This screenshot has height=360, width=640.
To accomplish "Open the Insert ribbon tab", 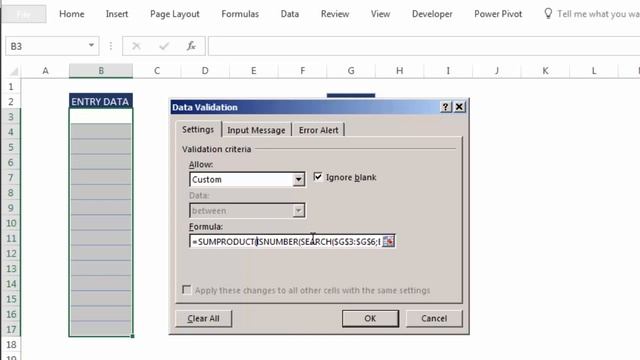I will tap(117, 14).
